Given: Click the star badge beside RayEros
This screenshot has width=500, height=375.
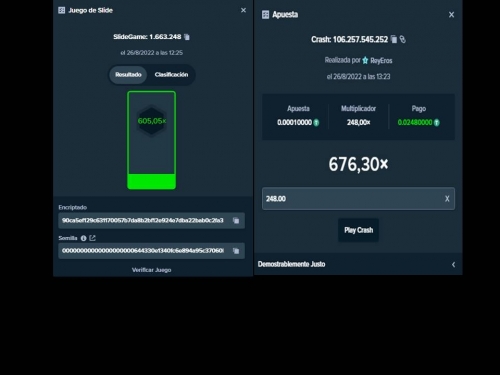Looking at the screenshot, I should pyautogui.click(x=365, y=60).
